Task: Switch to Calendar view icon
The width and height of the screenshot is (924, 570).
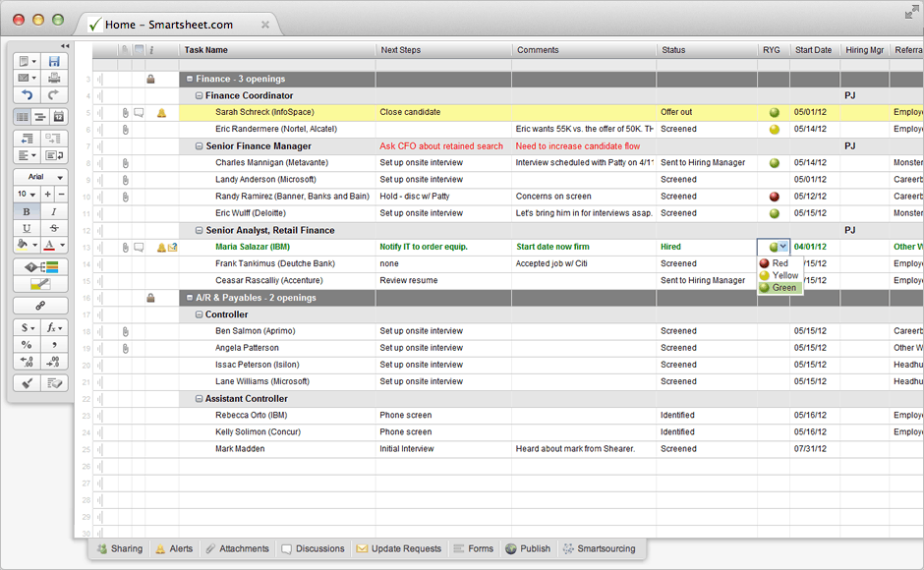Action: pyautogui.click(x=58, y=117)
